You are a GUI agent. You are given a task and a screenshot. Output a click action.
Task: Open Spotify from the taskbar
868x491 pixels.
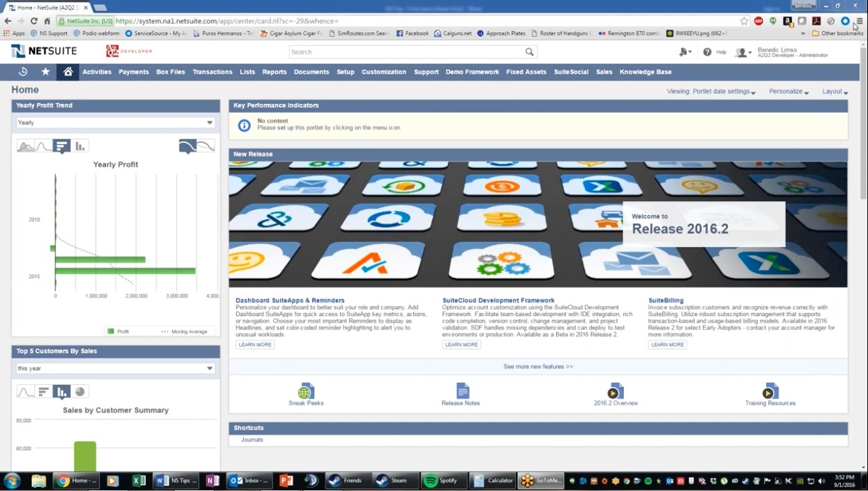[444, 480]
